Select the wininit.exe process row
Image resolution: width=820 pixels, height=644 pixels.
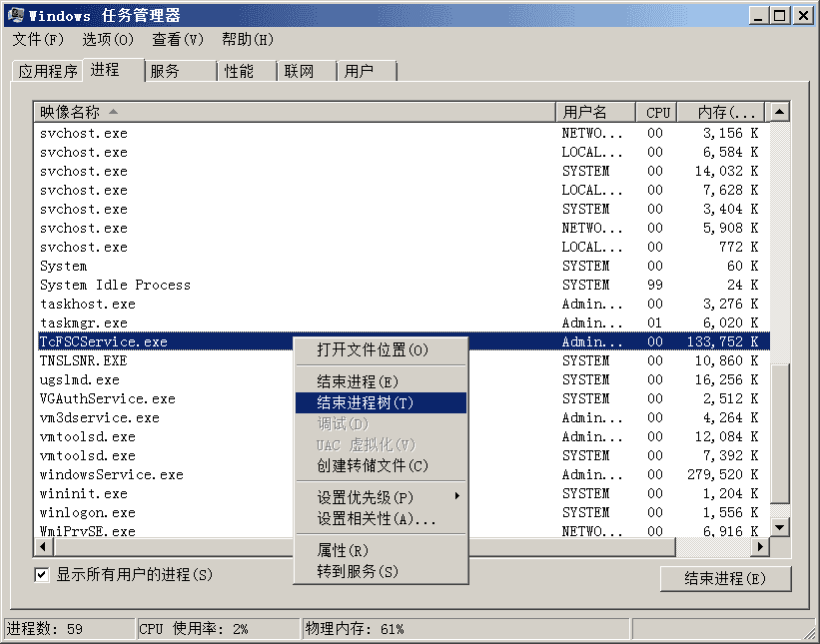pyautogui.click(x=404, y=493)
